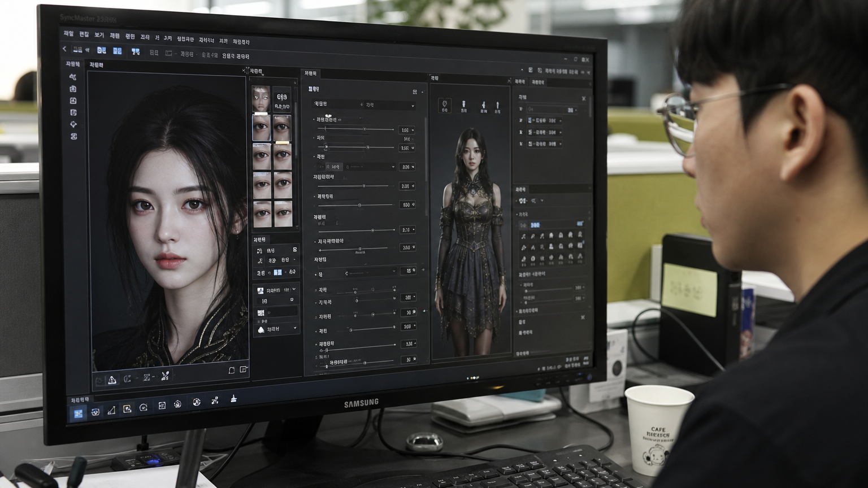868x488 pixels.
Task: Click the camera-like icon next to the blue bottom-toolbar icon
Action: [x=95, y=412]
